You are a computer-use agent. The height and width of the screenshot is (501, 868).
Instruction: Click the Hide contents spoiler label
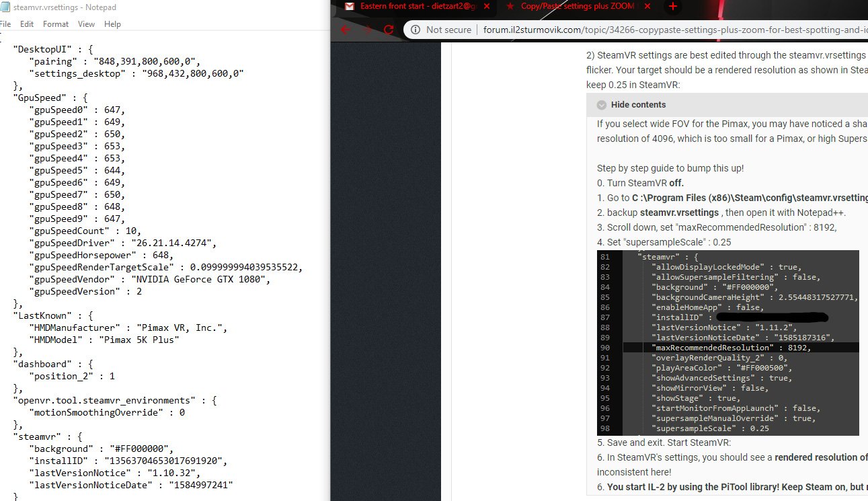coord(638,105)
